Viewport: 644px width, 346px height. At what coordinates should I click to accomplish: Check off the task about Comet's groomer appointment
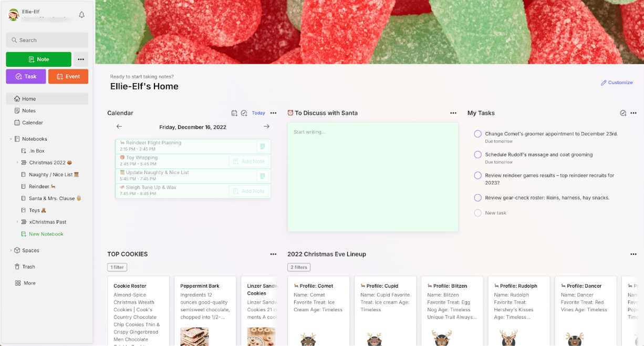coord(477,133)
